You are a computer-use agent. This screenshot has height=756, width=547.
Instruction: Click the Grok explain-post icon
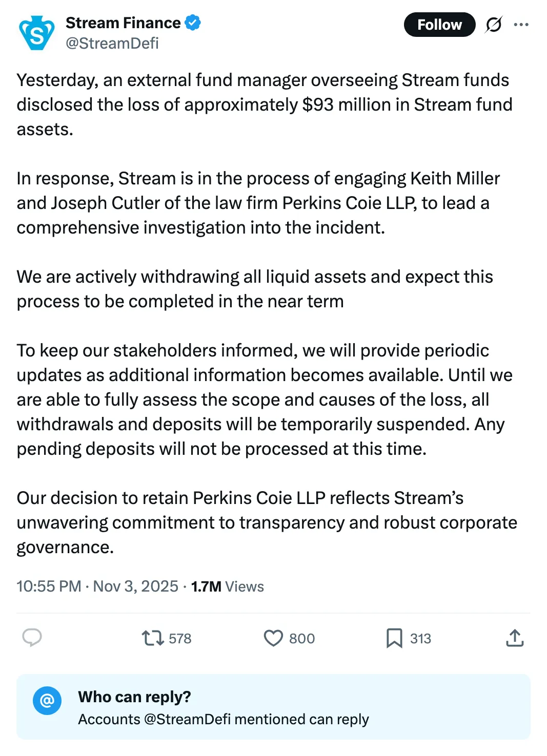(494, 25)
